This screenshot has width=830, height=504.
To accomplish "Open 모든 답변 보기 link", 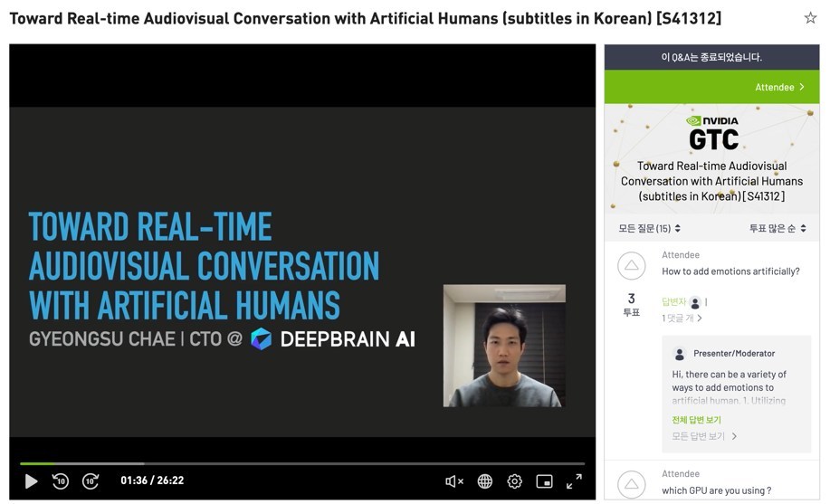I will [x=704, y=436].
